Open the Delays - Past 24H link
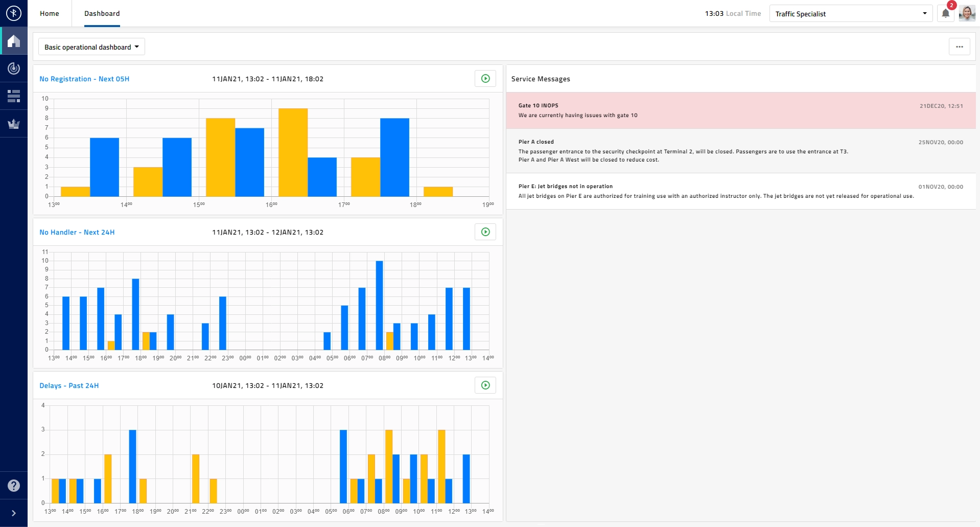The height and width of the screenshot is (527, 980). tap(69, 385)
